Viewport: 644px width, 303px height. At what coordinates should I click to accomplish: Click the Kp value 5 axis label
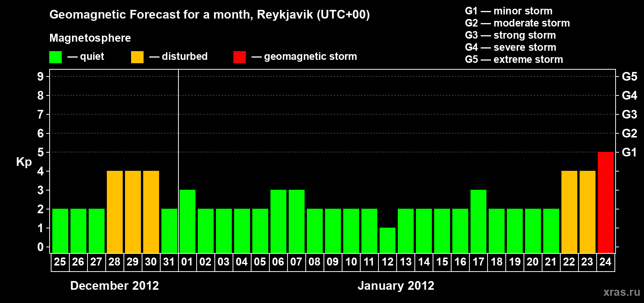(x=41, y=152)
